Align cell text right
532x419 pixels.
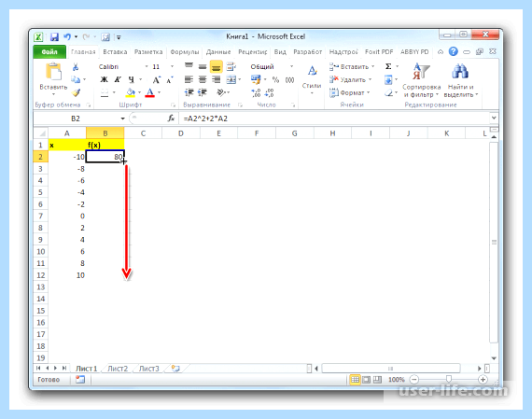click(216, 79)
